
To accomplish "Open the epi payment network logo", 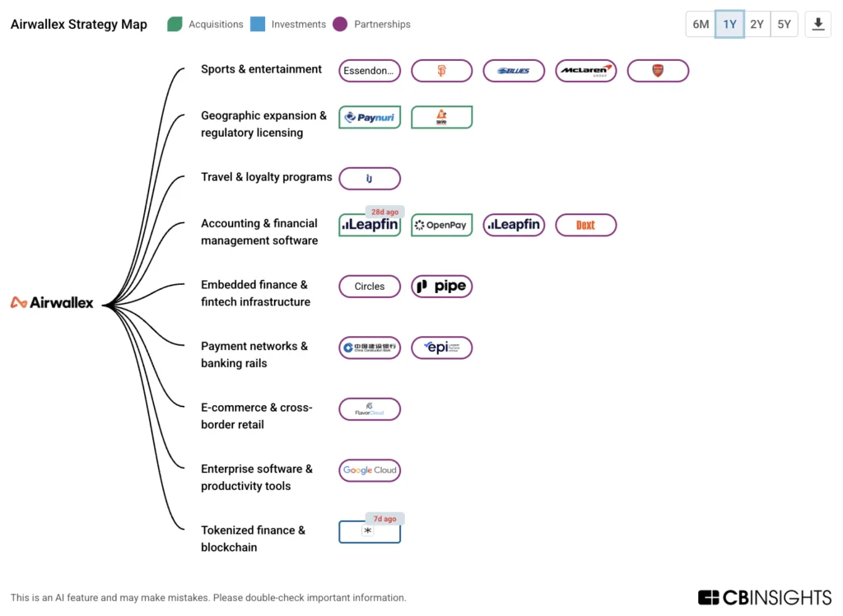I will click(x=441, y=348).
